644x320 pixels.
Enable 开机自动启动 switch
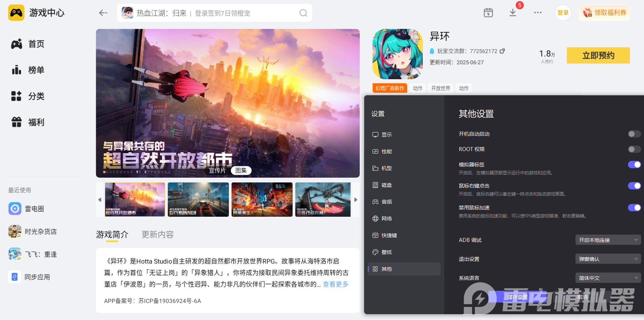click(x=634, y=134)
